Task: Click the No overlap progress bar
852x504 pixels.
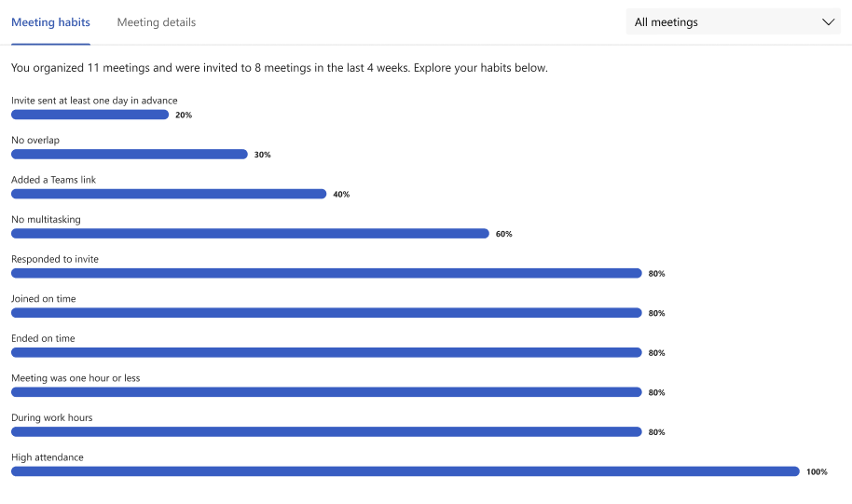Action: click(130, 155)
